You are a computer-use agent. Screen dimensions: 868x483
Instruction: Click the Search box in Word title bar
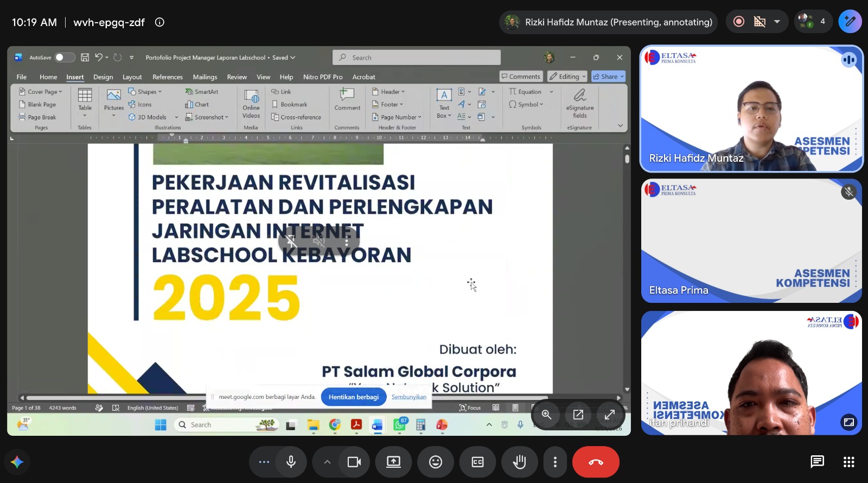coord(417,58)
